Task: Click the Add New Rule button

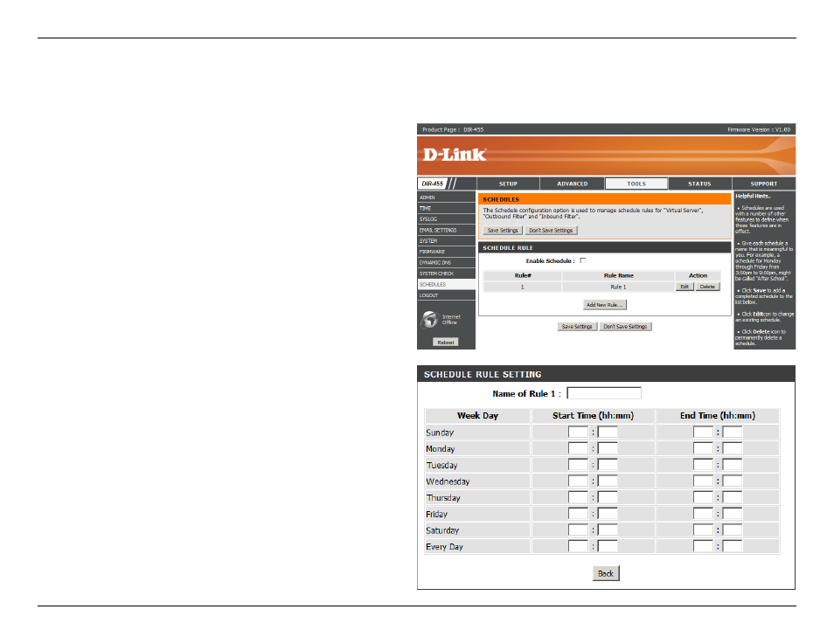Action: (x=604, y=305)
